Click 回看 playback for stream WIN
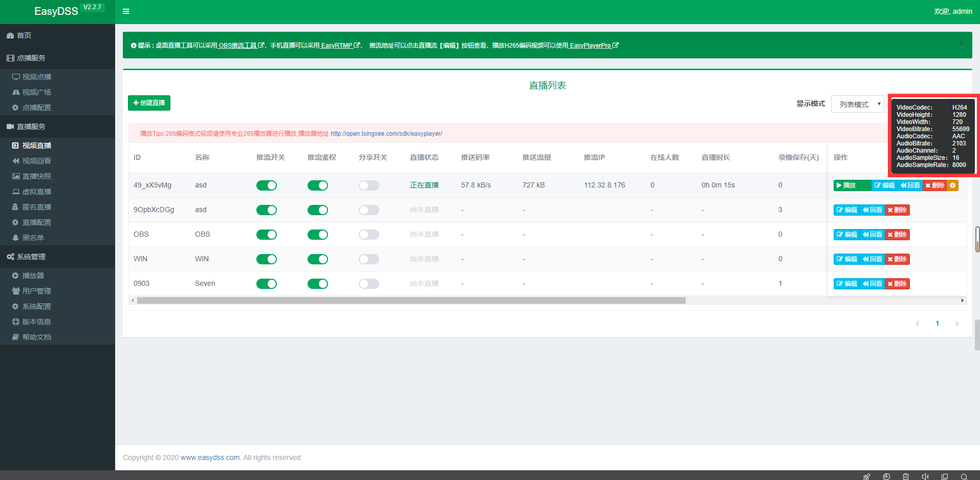The image size is (980, 480). [x=873, y=259]
